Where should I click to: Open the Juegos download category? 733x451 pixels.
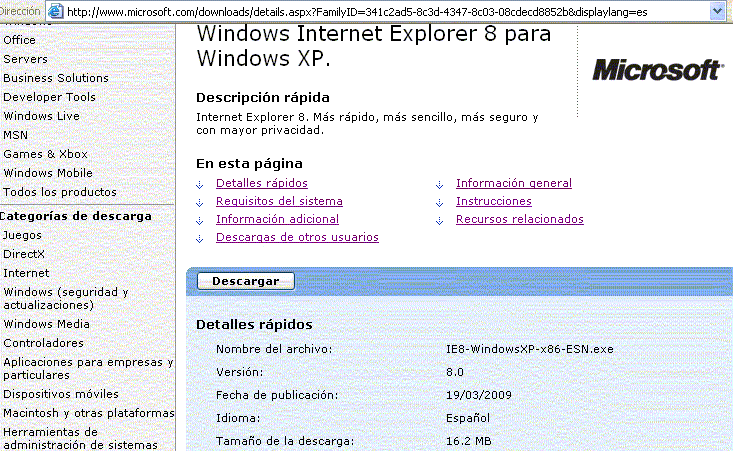(x=22, y=235)
